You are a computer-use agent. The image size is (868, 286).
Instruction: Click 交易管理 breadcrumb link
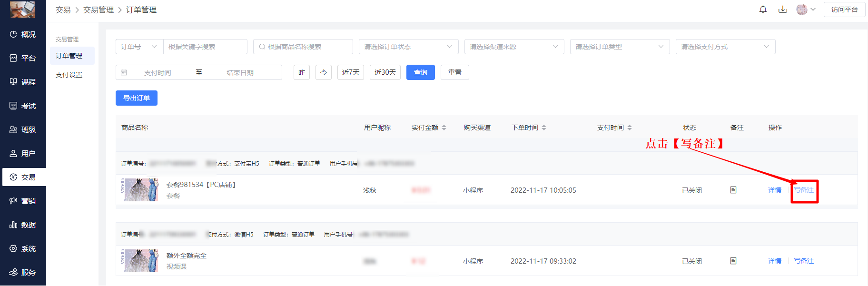click(99, 10)
